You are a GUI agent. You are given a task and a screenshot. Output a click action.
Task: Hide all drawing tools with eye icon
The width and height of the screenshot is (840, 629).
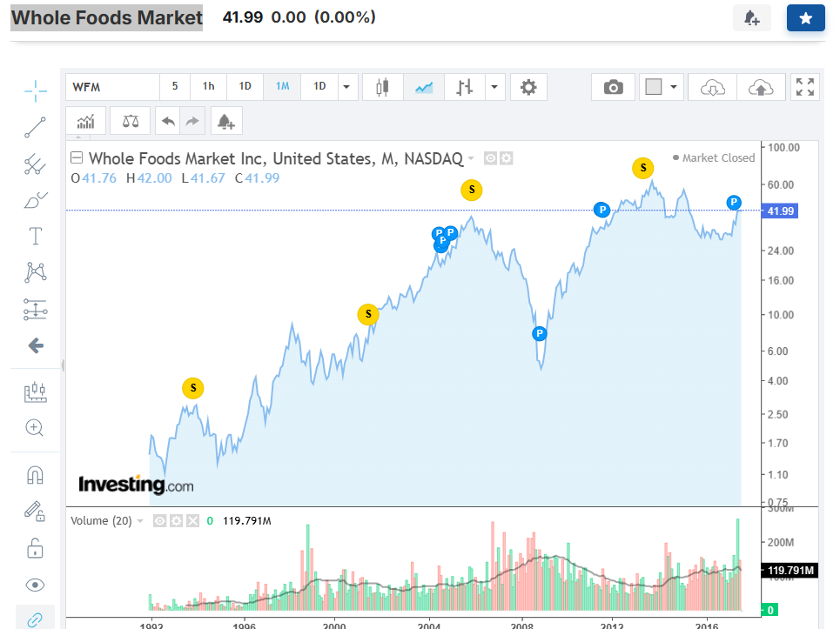tap(36, 586)
